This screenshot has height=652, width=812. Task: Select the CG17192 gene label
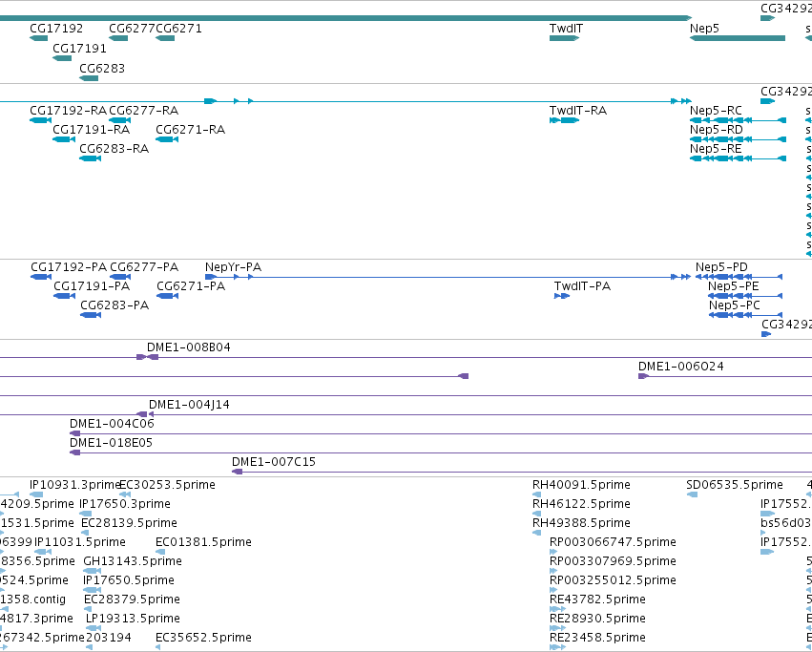point(56,29)
